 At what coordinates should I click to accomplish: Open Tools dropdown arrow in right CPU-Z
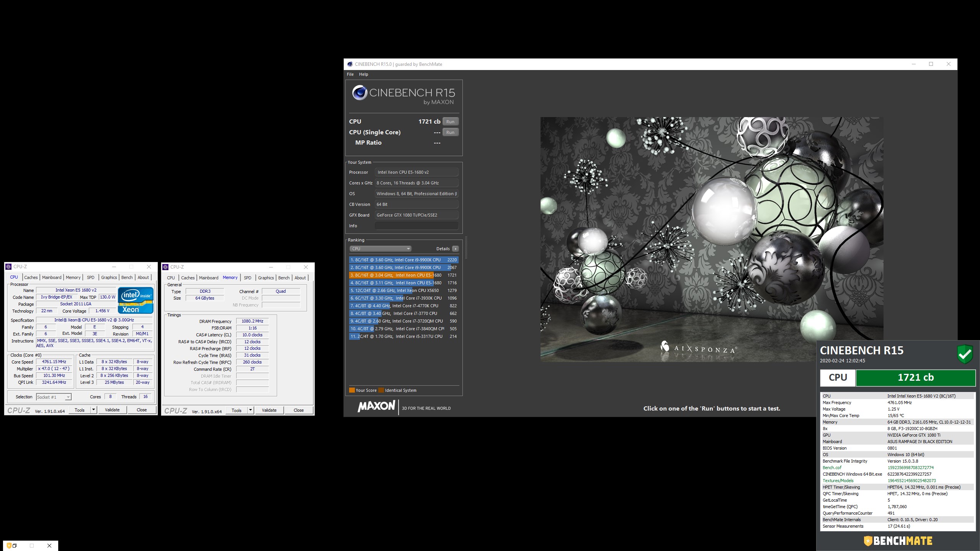click(x=250, y=410)
